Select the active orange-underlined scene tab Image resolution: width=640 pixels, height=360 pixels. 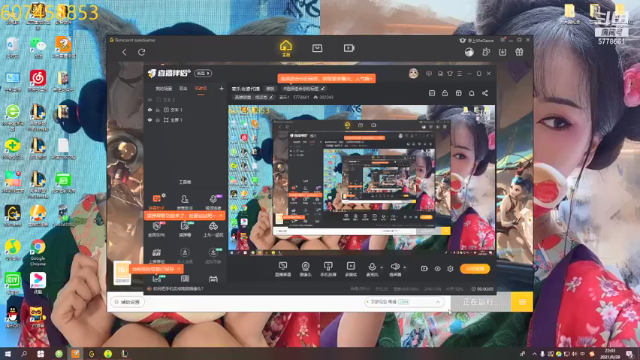pyautogui.click(x=200, y=89)
